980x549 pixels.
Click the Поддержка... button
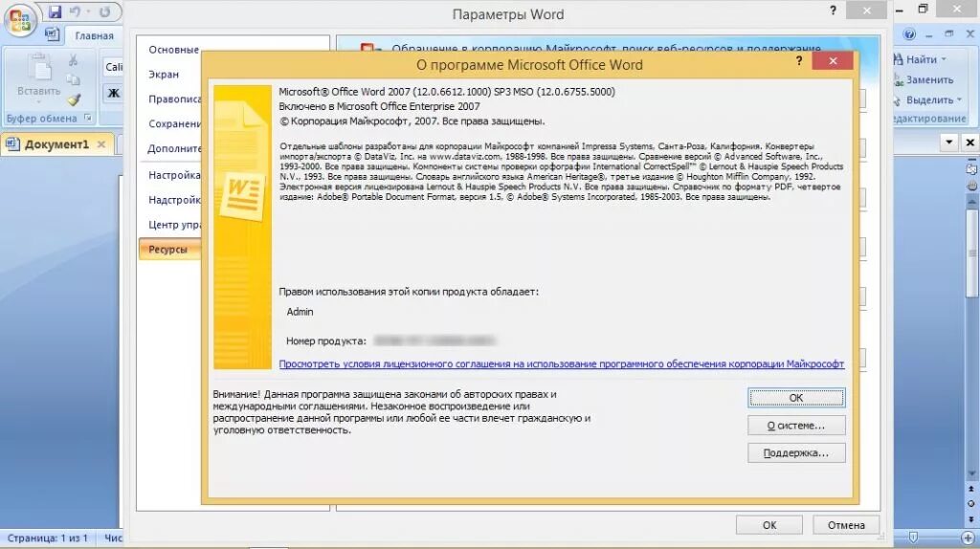(x=796, y=452)
